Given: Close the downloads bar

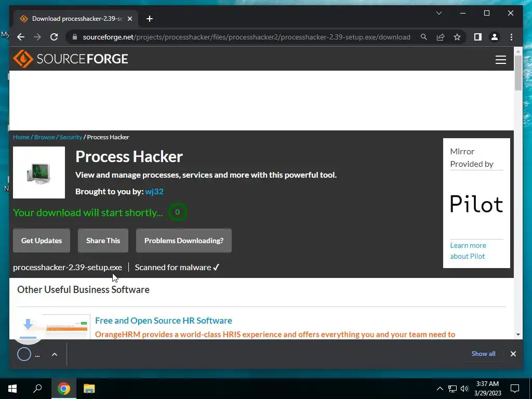Looking at the screenshot, I should point(513,354).
